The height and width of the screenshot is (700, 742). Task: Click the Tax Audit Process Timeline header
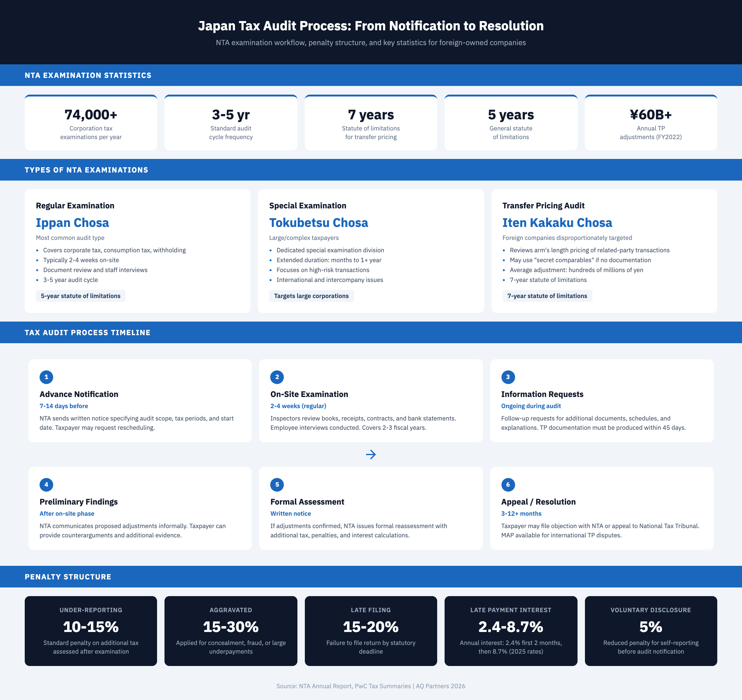point(87,333)
